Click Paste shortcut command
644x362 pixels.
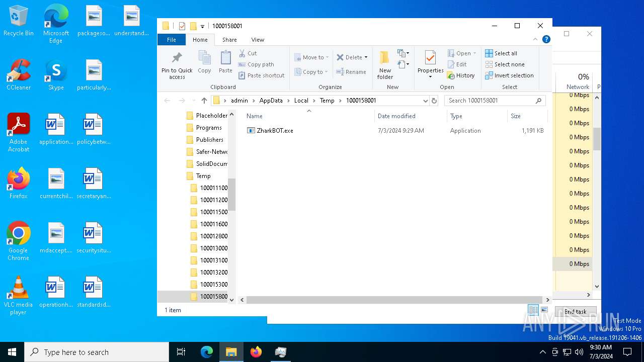click(262, 75)
